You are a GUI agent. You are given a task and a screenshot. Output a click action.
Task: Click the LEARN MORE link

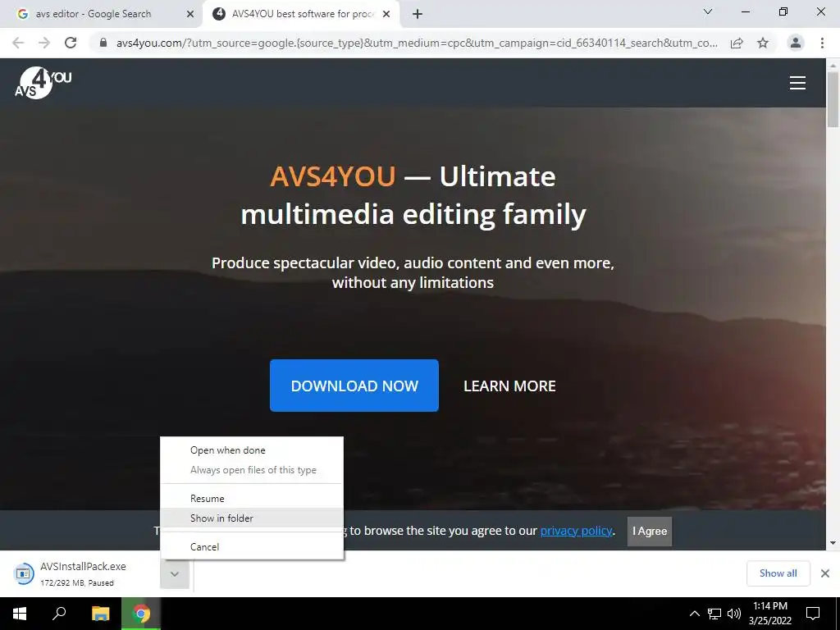click(509, 386)
